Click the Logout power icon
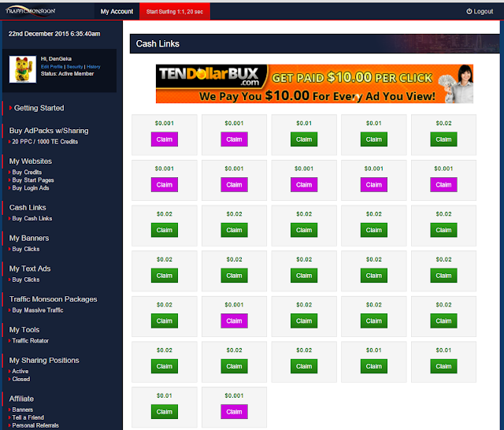 click(x=469, y=11)
